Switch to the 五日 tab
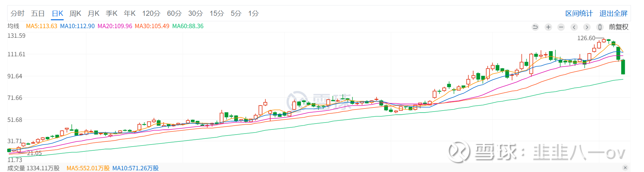Image resolution: width=644 pixels, height=172 pixels. pos(38,13)
